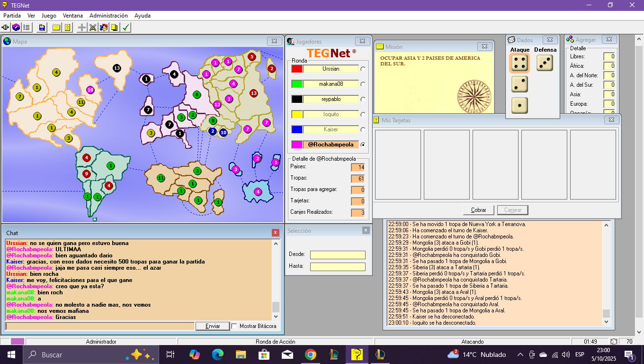Click the stacked yellow cards icon

115,27
